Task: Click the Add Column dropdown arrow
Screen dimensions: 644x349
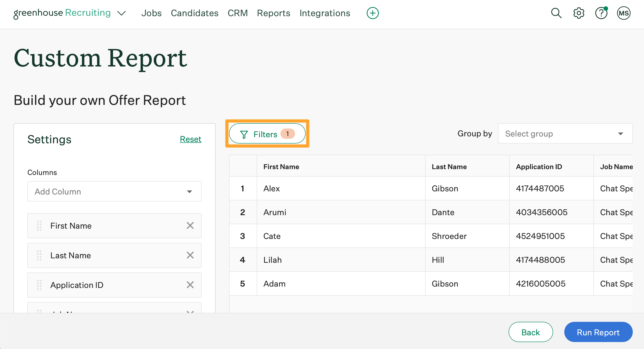Action: tap(190, 192)
